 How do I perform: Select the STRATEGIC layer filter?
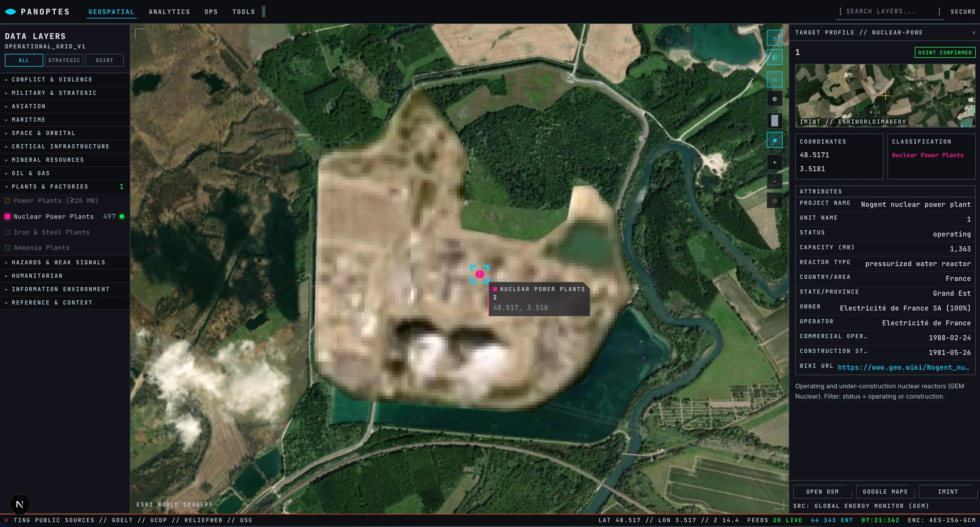tap(64, 60)
